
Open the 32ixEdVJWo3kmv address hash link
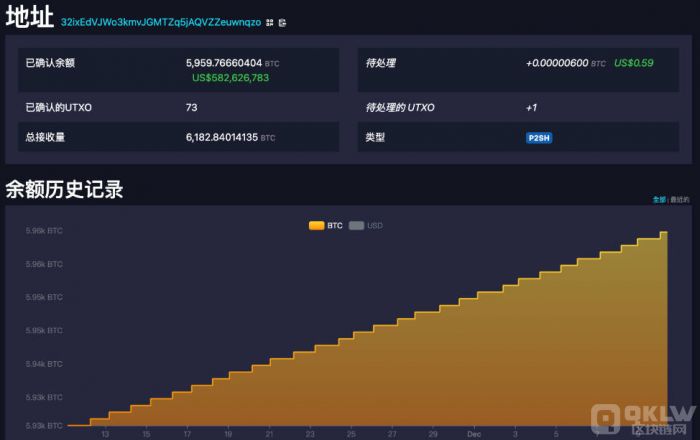[160, 22]
